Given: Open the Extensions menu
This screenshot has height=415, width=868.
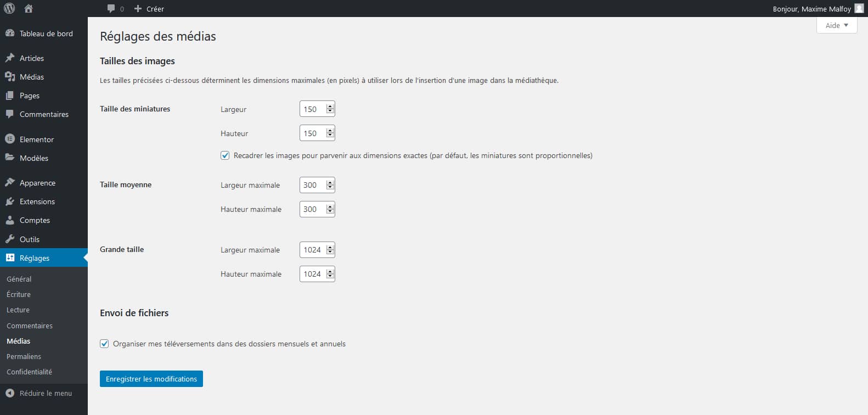Looking at the screenshot, I should click(37, 201).
